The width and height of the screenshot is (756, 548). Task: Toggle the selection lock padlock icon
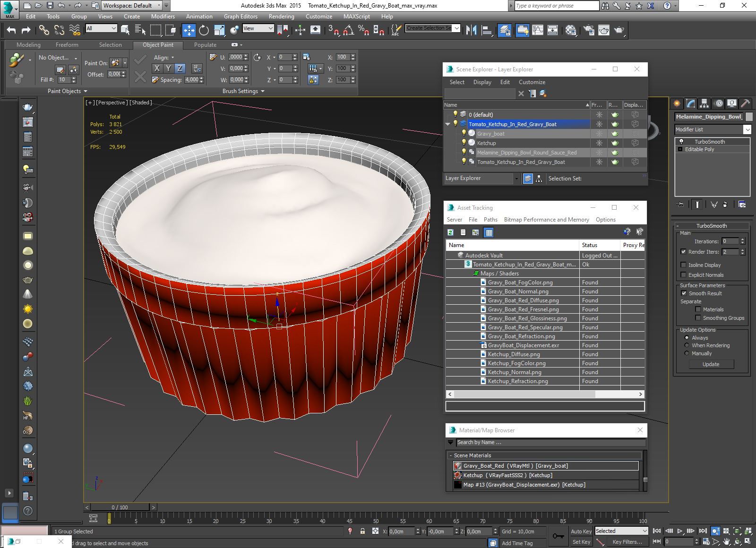362,531
